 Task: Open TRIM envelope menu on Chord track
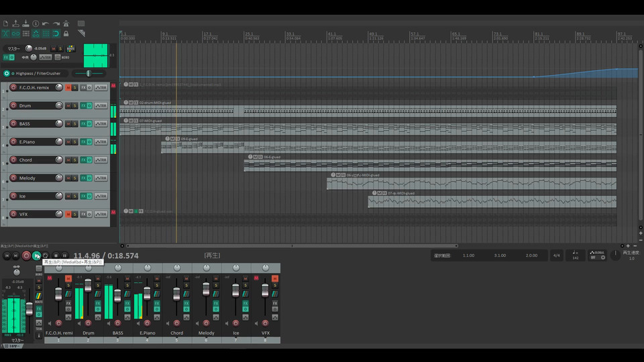click(x=101, y=160)
